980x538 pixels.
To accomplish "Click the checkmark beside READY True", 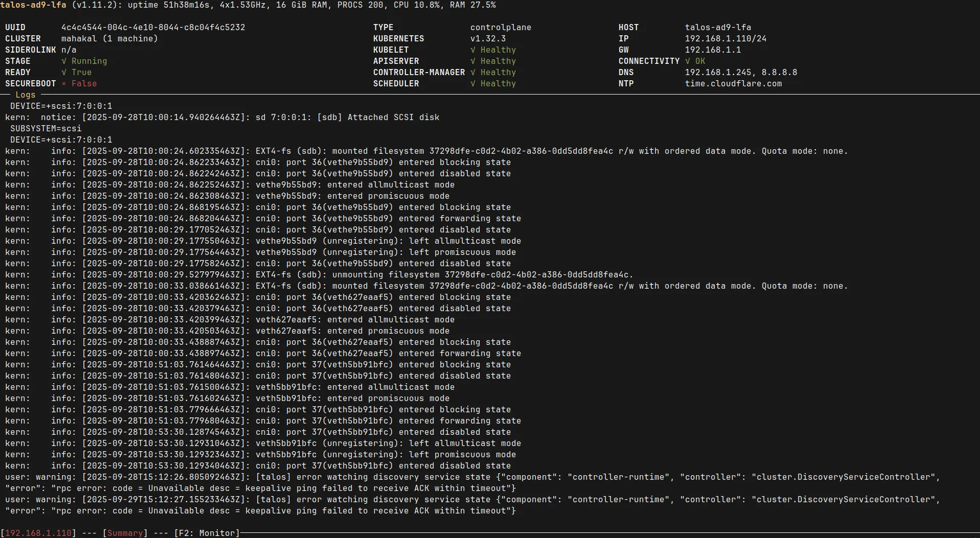I will [64, 73].
